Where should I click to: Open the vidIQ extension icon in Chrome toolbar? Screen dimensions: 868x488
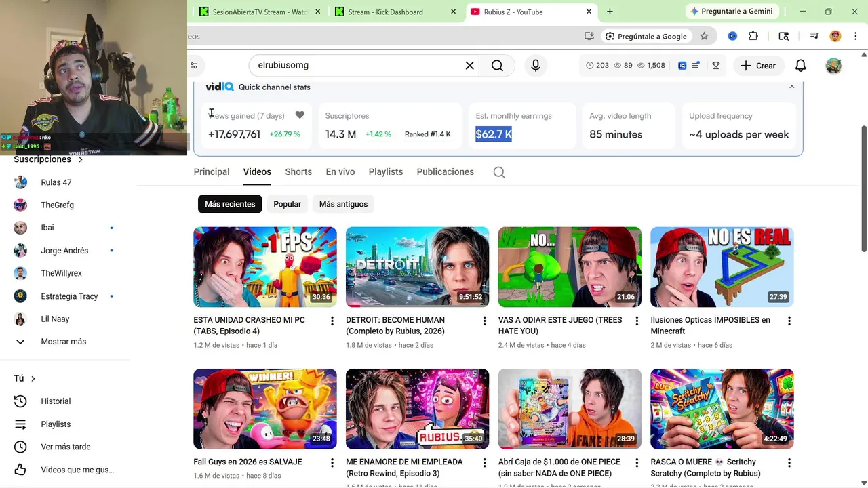coord(732,36)
